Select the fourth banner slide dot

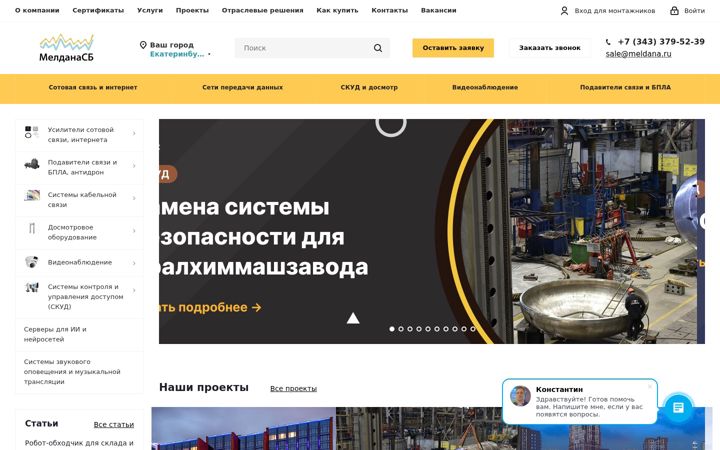click(419, 329)
